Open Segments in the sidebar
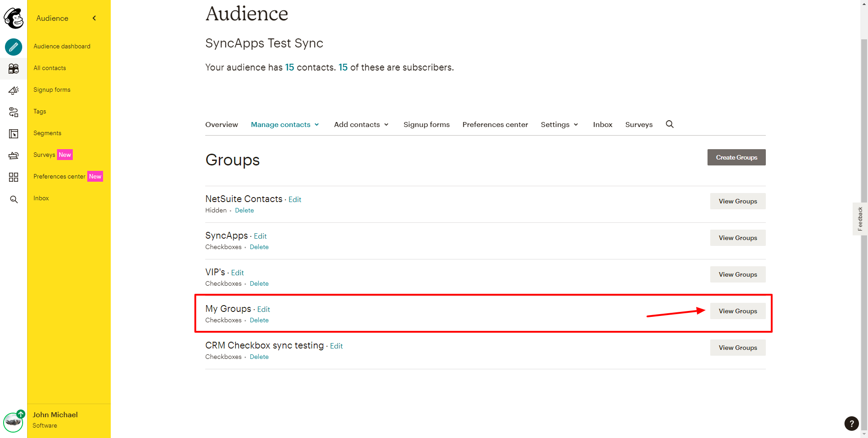The image size is (868, 438). click(47, 133)
